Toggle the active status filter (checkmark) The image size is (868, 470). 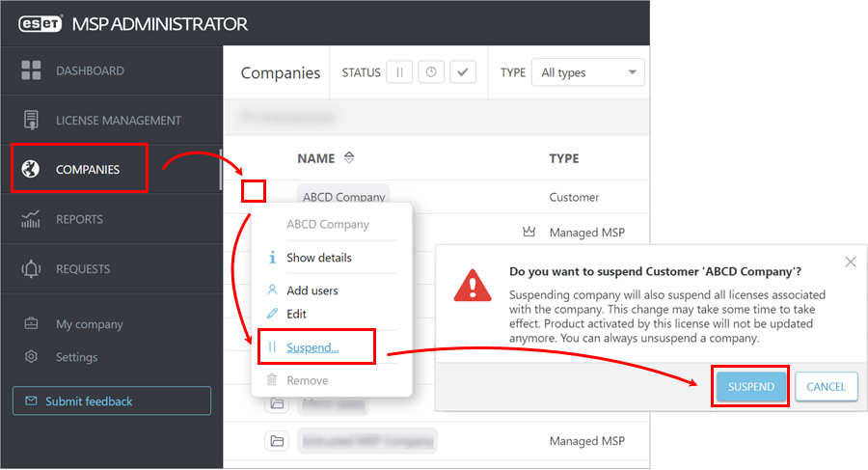click(463, 72)
